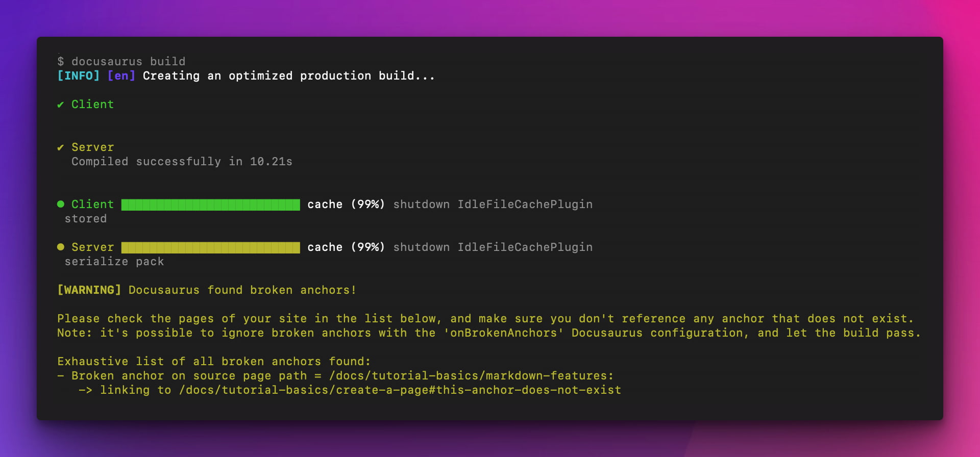Image resolution: width=980 pixels, height=457 pixels.
Task: Click the "stored" status under Client
Action: (85, 219)
